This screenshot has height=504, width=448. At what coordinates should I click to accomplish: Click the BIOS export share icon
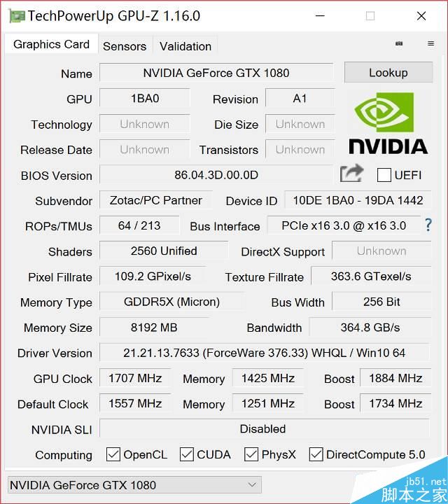pos(352,174)
